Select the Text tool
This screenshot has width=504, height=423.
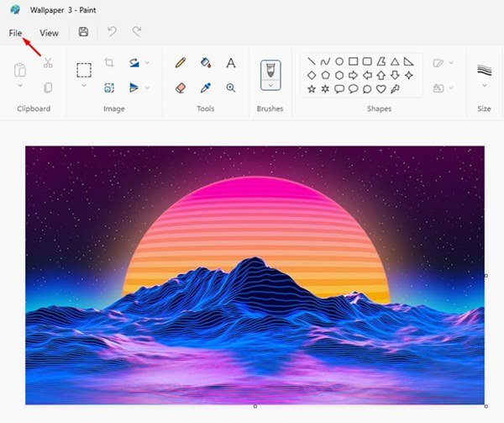pyautogui.click(x=231, y=63)
